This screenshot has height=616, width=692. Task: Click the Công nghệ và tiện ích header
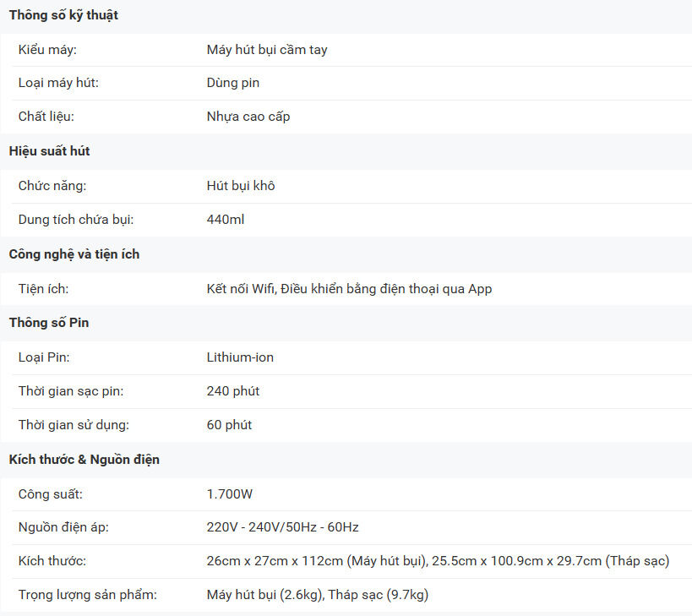(x=74, y=254)
